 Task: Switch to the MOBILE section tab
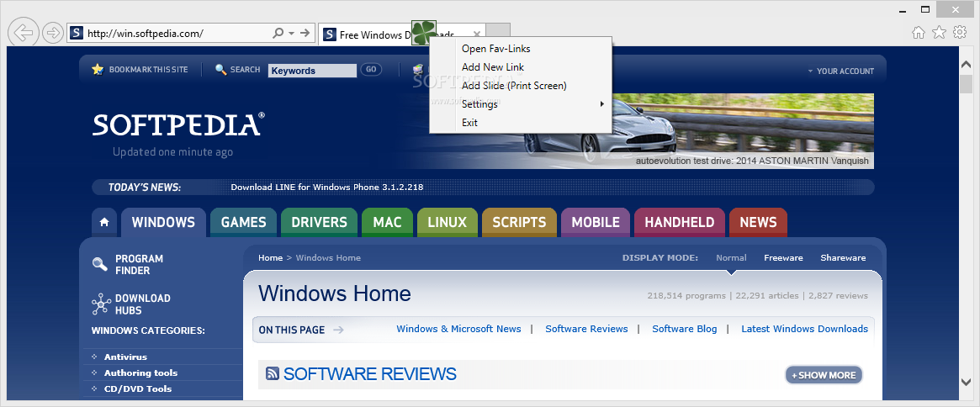tap(596, 222)
